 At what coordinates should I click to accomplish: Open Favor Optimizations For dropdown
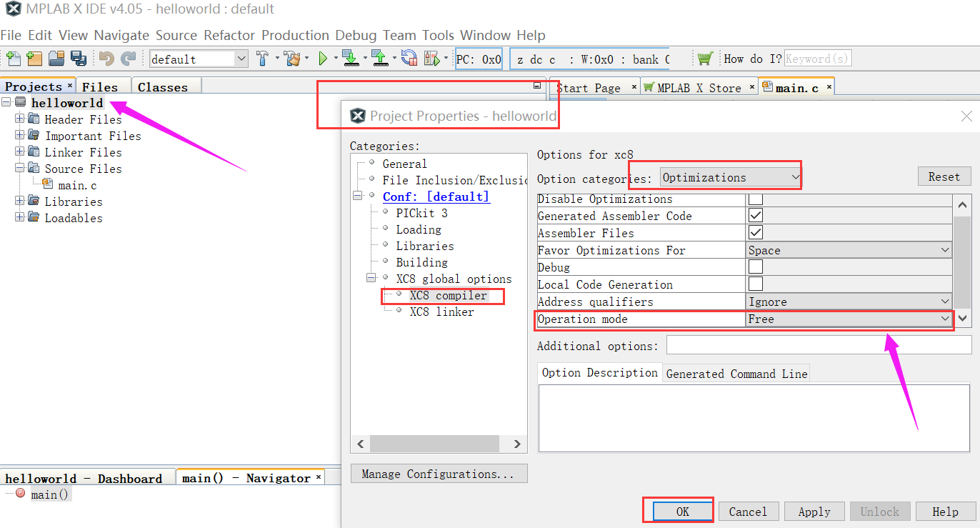tap(849, 250)
